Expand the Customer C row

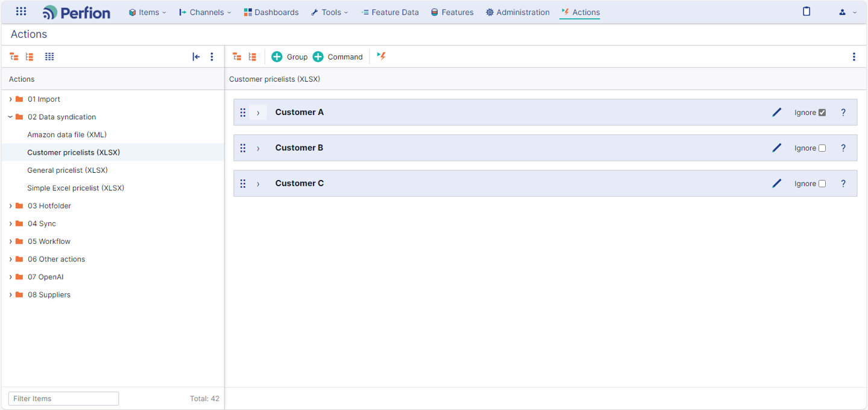coord(258,183)
